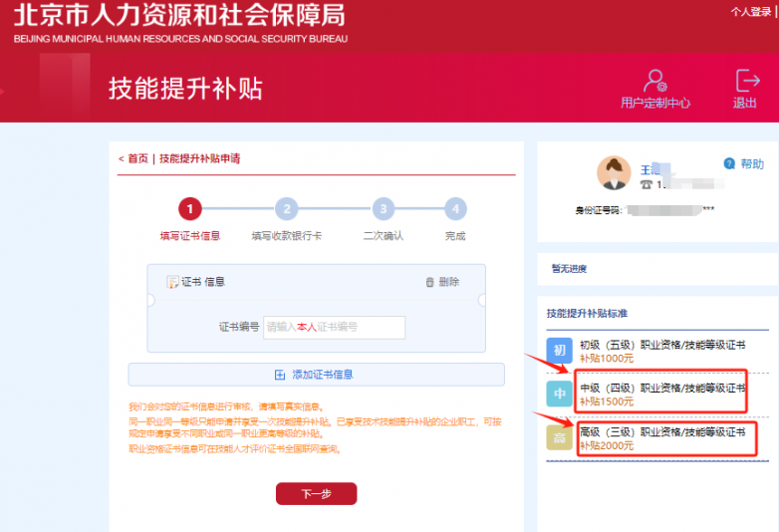779x532 pixels.
Task: Click the 退出 logout icon
Action: pos(746,81)
